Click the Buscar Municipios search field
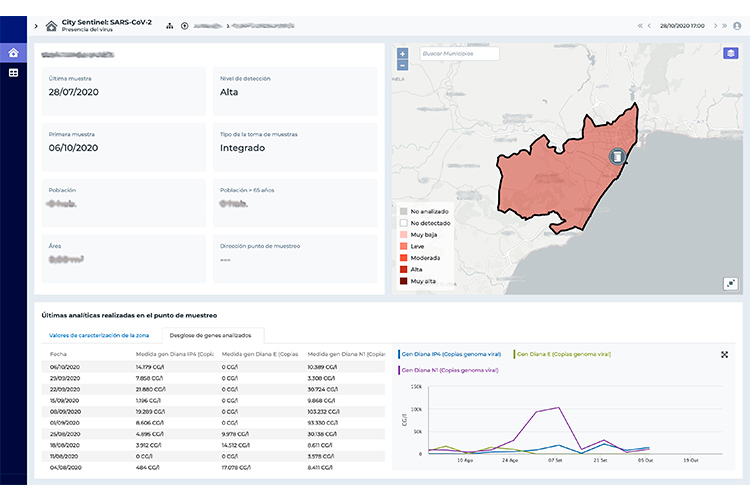The width and height of the screenshot is (750, 500). 458,53
